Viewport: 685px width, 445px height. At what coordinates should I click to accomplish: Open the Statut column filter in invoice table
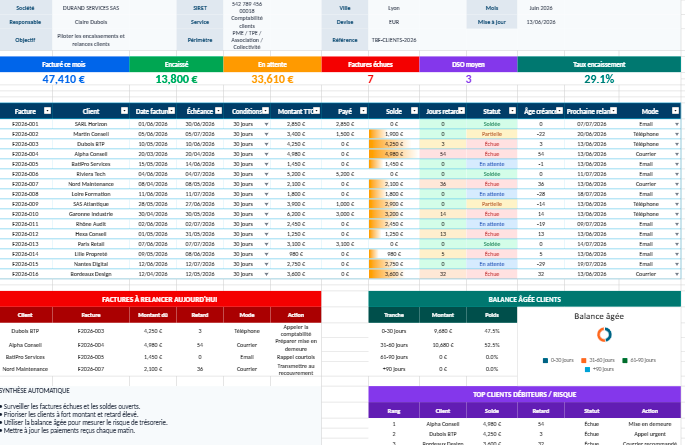pos(512,111)
